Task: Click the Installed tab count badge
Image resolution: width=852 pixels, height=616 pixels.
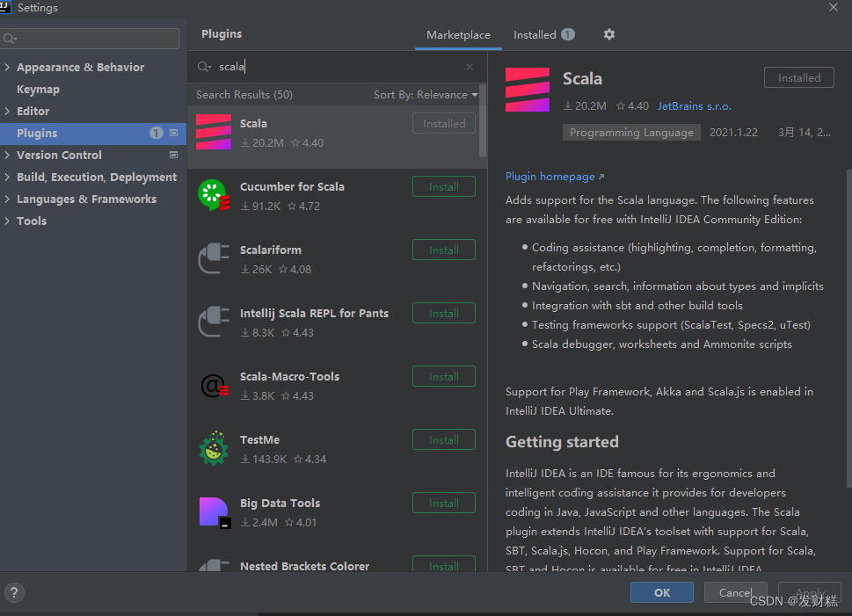Action: pyautogui.click(x=568, y=35)
